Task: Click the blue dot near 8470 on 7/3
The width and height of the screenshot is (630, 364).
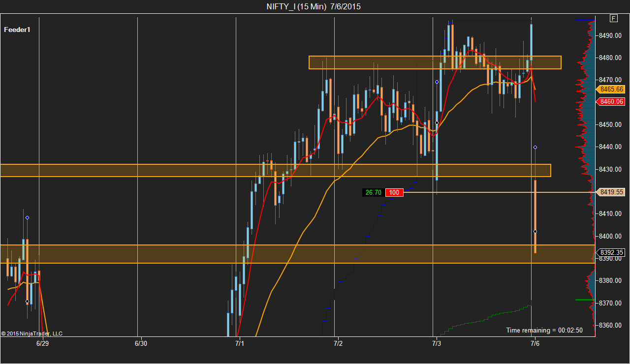Action: coord(437,82)
